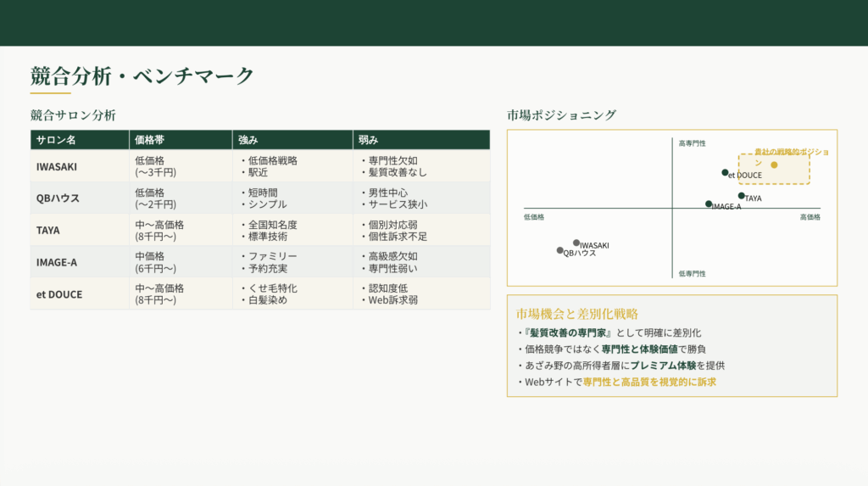The height and width of the screenshot is (486, 868).
Task: Click the IWASAKI row name cell
Action: tap(56, 166)
